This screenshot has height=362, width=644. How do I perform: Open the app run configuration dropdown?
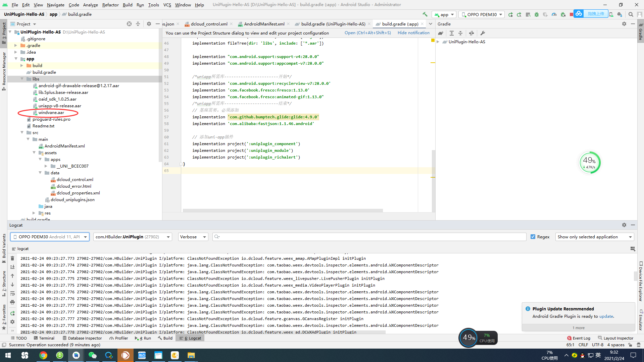click(444, 14)
